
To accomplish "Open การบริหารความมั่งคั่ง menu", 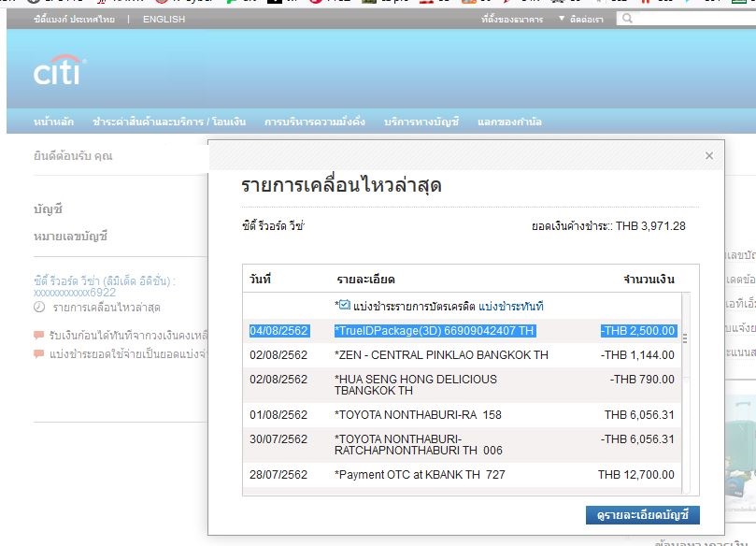I will tap(315, 122).
